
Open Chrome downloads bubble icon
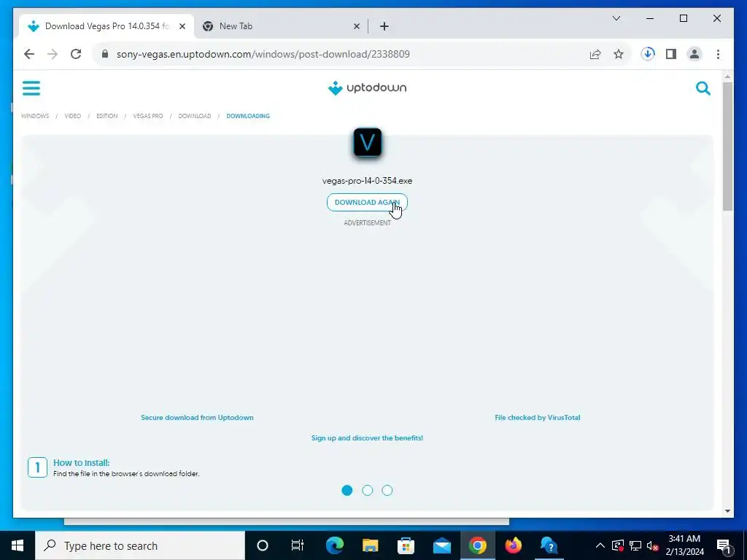coord(648,54)
